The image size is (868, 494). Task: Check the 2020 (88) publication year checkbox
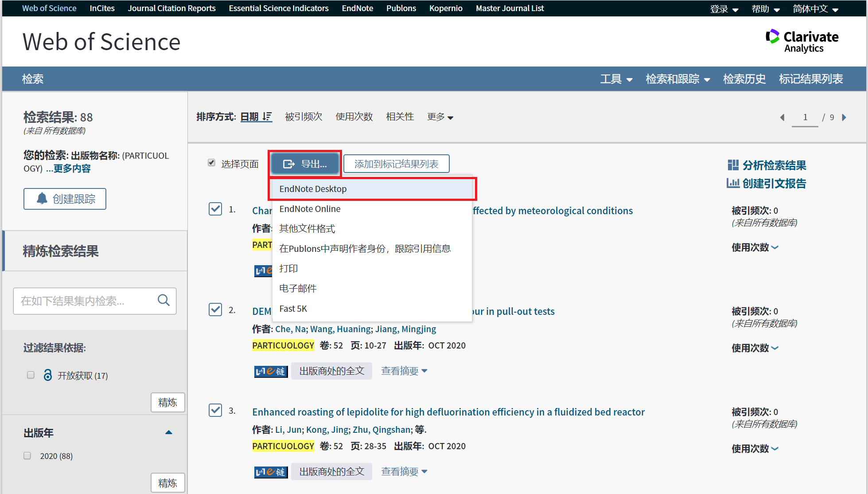pos(27,456)
